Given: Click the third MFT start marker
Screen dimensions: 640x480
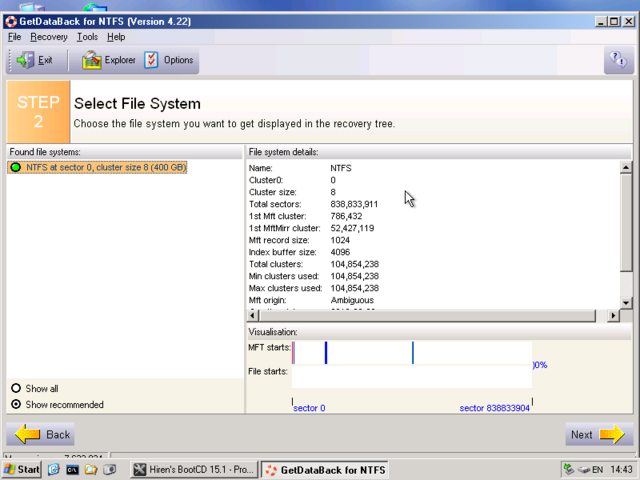Looking at the screenshot, I should (413, 353).
